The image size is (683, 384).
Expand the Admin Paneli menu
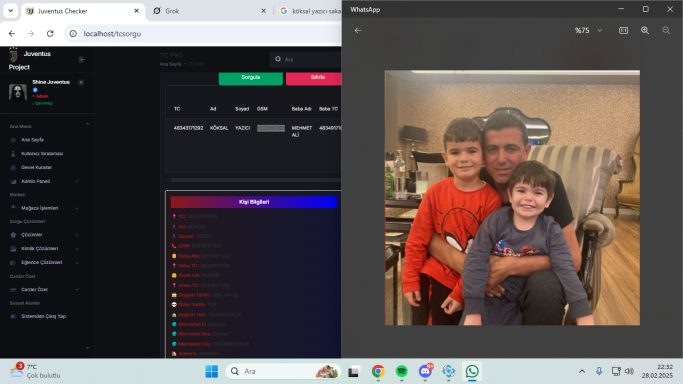tap(44, 181)
